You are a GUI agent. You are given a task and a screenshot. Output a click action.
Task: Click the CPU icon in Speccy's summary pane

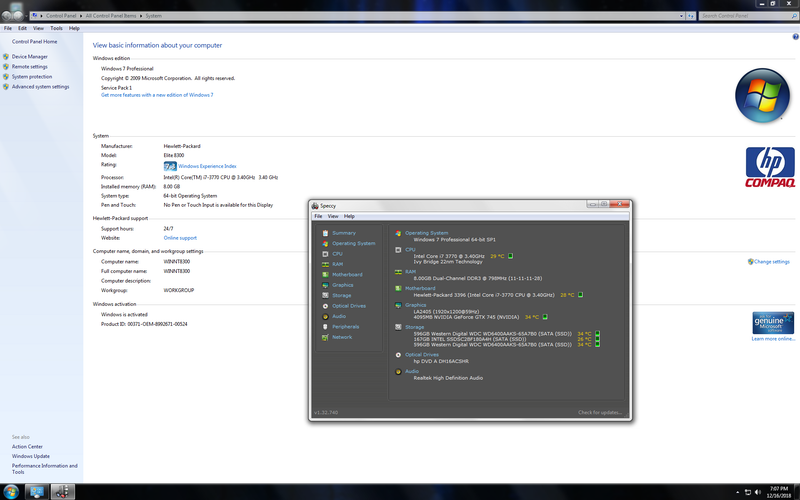click(x=398, y=250)
